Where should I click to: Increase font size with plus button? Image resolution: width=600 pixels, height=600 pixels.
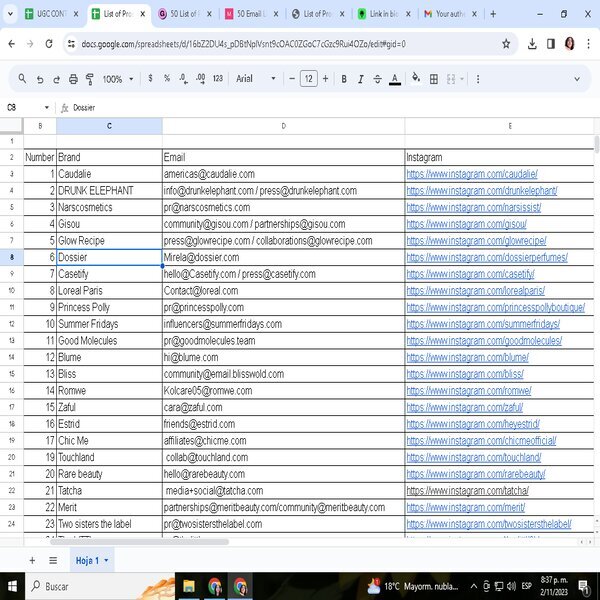(x=325, y=79)
